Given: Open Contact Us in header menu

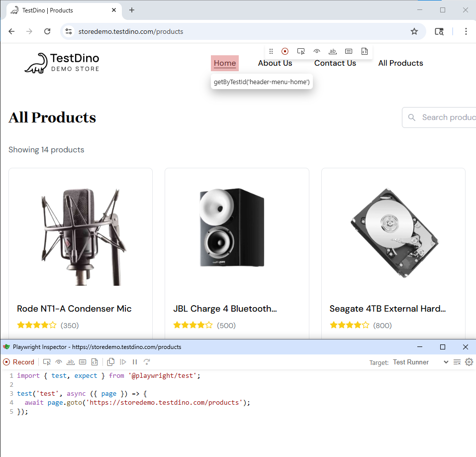Looking at the screenshot, I should pyautogui.click(x=335, y=63).
